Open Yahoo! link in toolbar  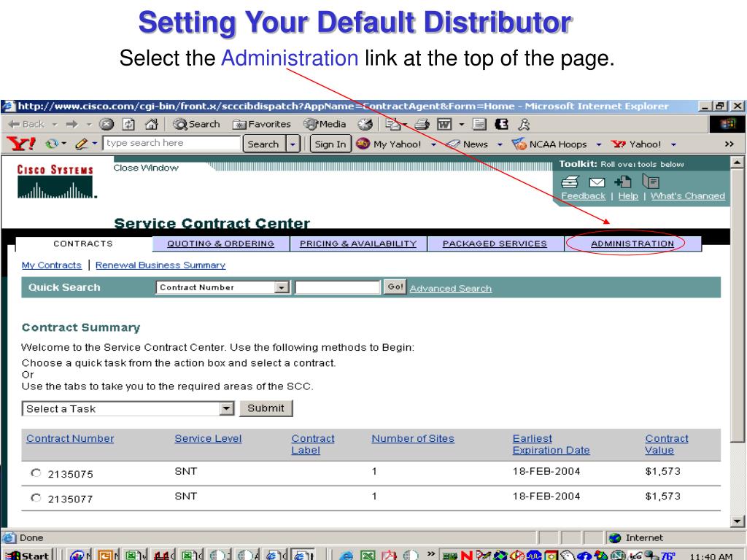coord(637,144)
